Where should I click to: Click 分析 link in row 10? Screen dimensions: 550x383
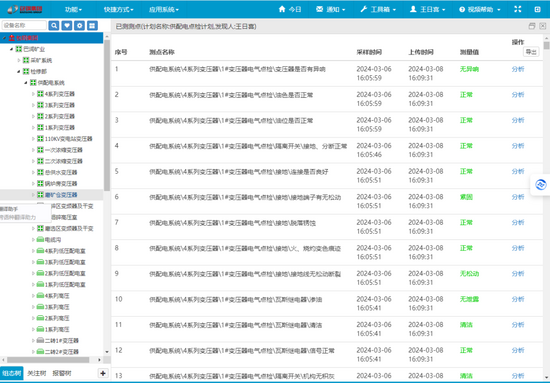pos(518,299)
